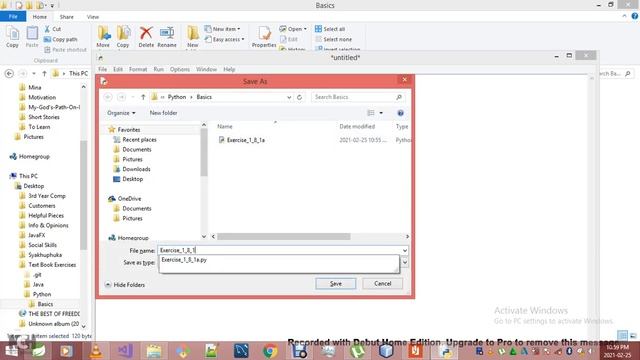The width and height of the screenshot is (640, 360).
Task: Click the Save button in Save As dialog
Action: (336, 284)
